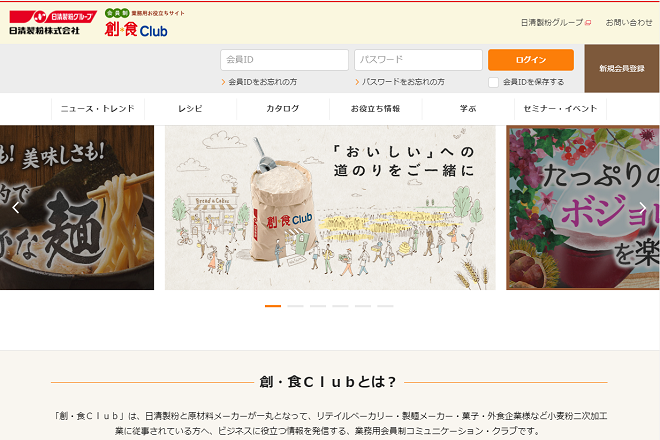Open the カタログ menu
Viewport: 660px width, 440px height.
click(283, 109)
